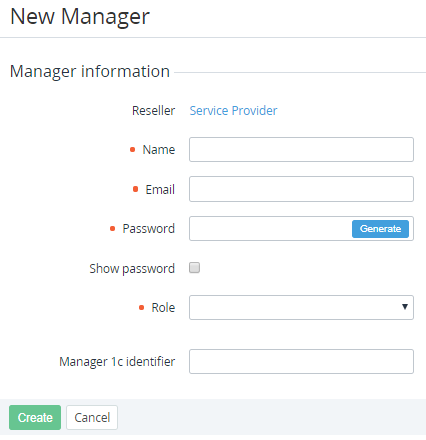Viewport: 426px width, 440px height.
Task: Click the Show password label text
Action: [132, 269]
